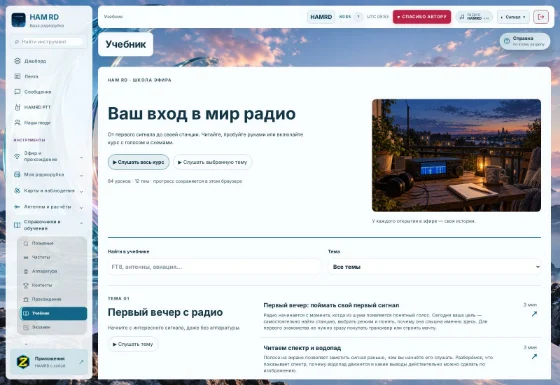The image size is (560, 385).
Task: Open the "Все темы" topic dropdown
Action: click(x=435, y=267)
